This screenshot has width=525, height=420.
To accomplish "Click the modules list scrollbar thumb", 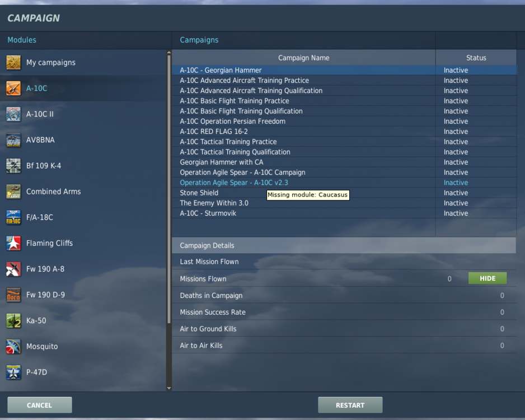I will click(169, 189).
